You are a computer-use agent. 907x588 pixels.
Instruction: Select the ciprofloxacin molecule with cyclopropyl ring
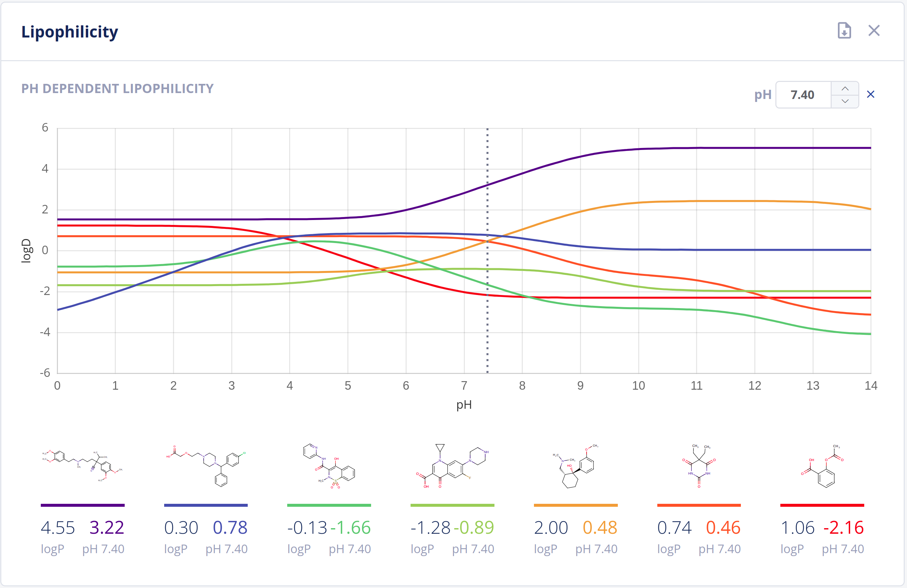pos(452,465)
